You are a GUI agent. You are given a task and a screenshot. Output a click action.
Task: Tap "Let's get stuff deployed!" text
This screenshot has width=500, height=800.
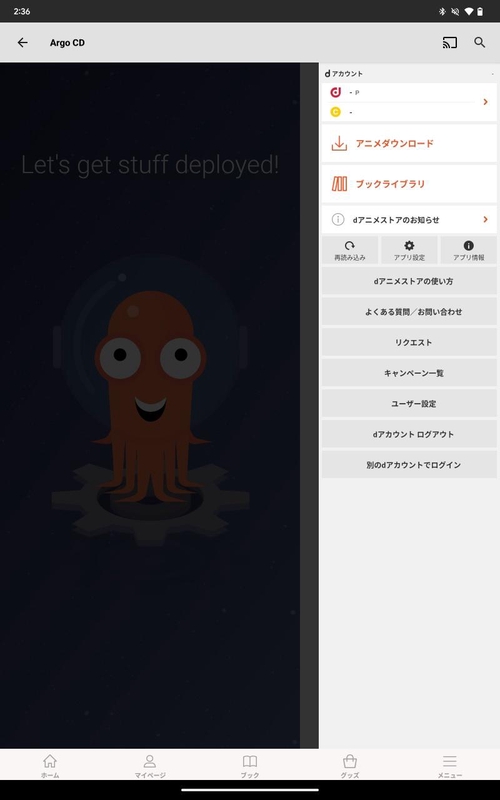[150, 165]
